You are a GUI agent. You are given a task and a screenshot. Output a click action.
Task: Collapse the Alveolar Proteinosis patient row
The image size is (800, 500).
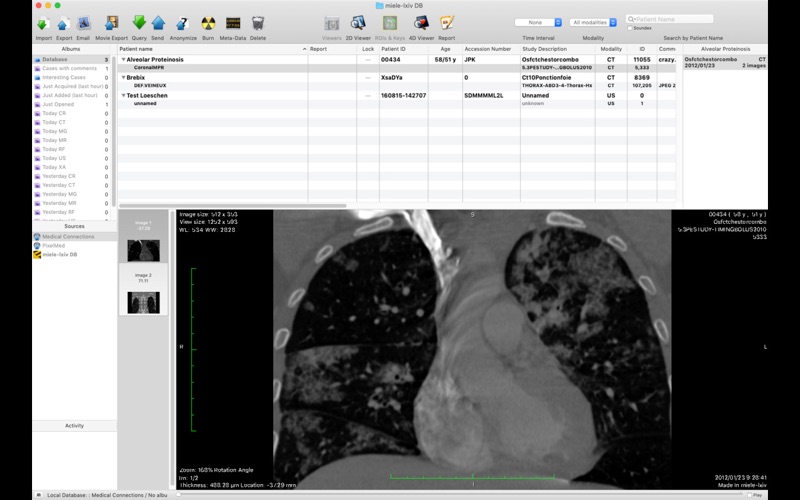tap(123, 60)
